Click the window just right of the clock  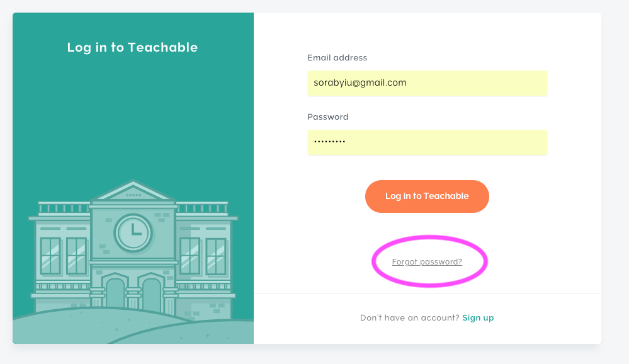point(190,256)
